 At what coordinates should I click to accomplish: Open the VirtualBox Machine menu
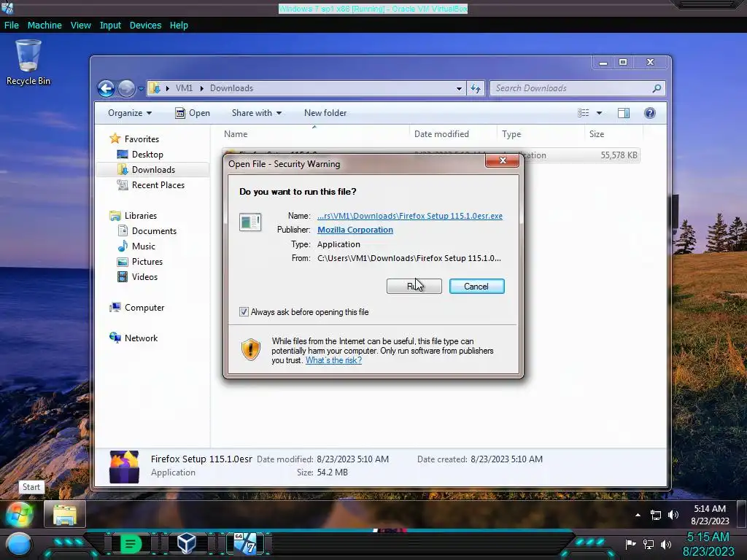(x=44, y=26)
